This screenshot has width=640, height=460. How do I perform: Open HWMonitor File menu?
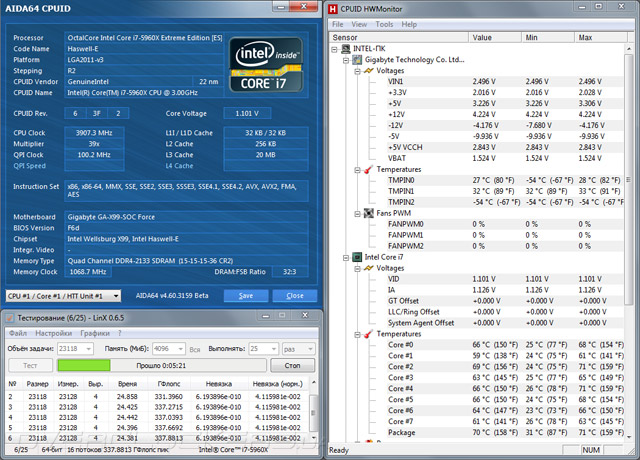[338, 24]
